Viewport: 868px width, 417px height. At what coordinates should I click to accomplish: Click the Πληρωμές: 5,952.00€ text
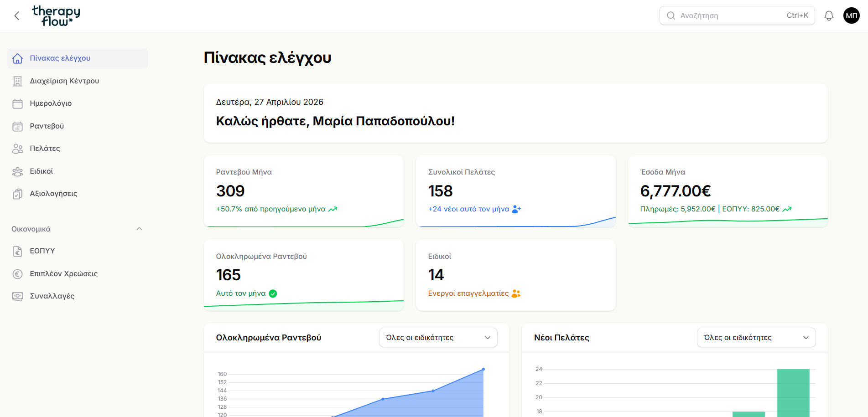(678, 209)
